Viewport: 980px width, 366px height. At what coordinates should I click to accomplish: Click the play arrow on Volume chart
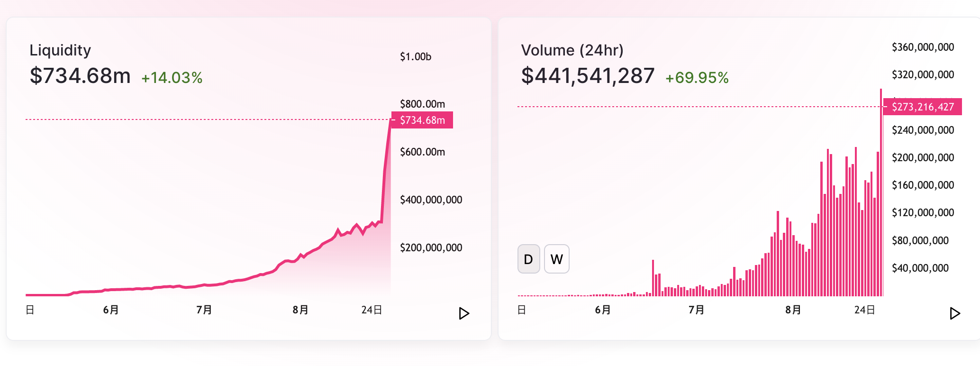[955, 313]
